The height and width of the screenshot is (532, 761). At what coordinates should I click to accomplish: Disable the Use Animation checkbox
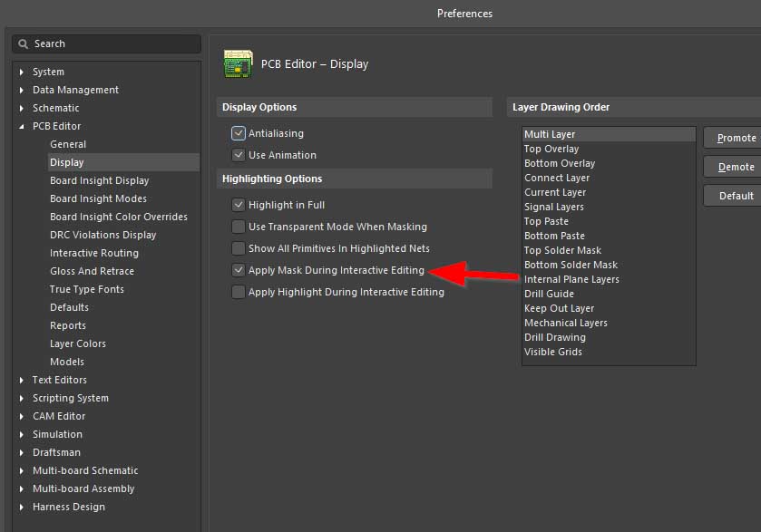(x=239, y=155)
